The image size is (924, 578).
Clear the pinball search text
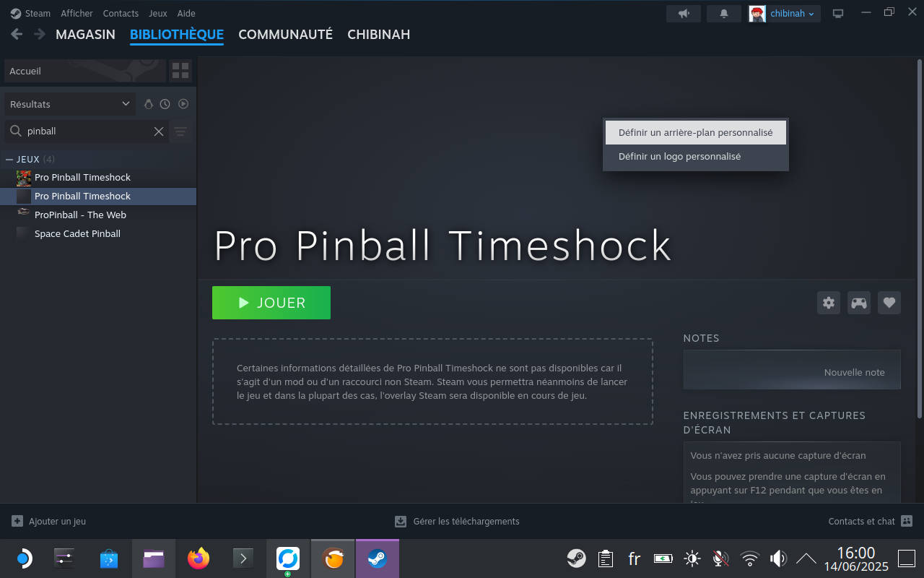(159, 131)
